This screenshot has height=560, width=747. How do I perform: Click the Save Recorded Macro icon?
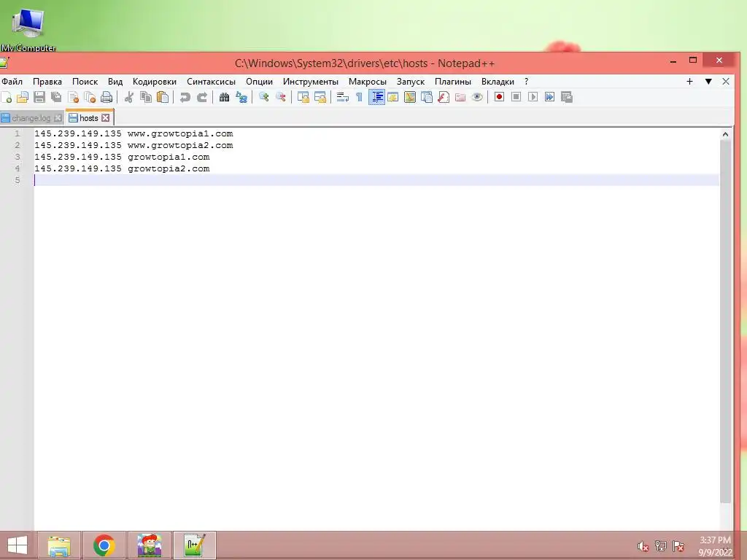click(x=566, y=97)
